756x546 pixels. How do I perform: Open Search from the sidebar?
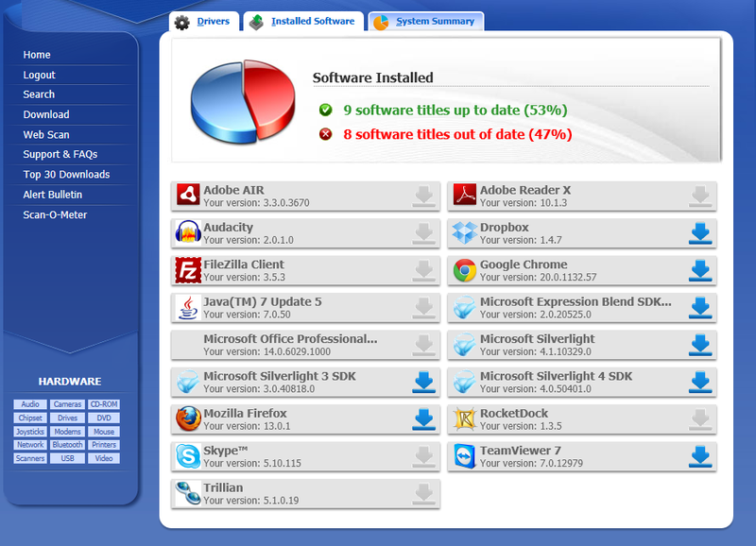point(39,94)
